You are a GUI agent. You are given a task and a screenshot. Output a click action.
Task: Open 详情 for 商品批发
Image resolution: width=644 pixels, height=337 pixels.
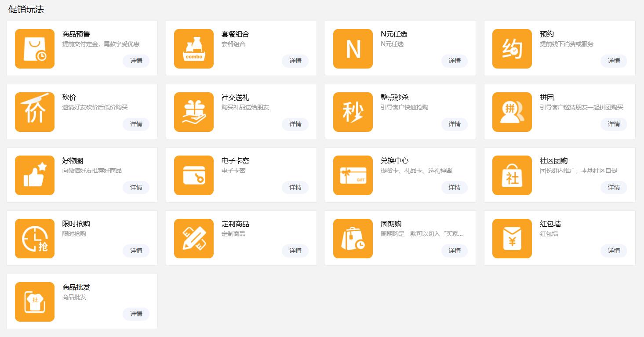tap(136, 314)
